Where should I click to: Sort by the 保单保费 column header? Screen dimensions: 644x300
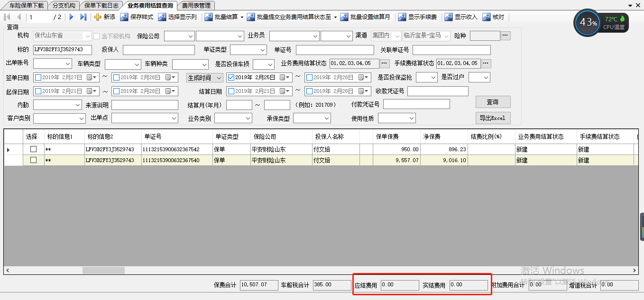396,136
